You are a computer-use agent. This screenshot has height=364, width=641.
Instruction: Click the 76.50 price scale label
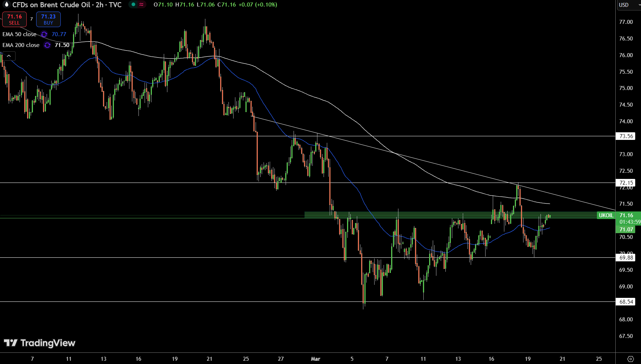coord(626,39)
